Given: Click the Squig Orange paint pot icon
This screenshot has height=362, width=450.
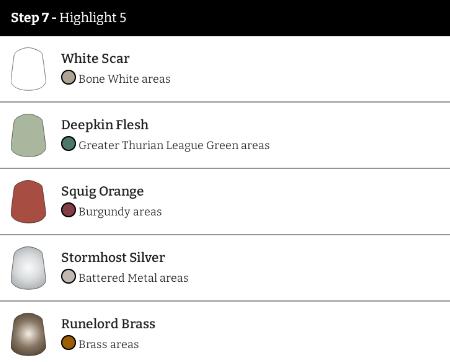Looking at the screenshot, I should click(x=28, y=202).
